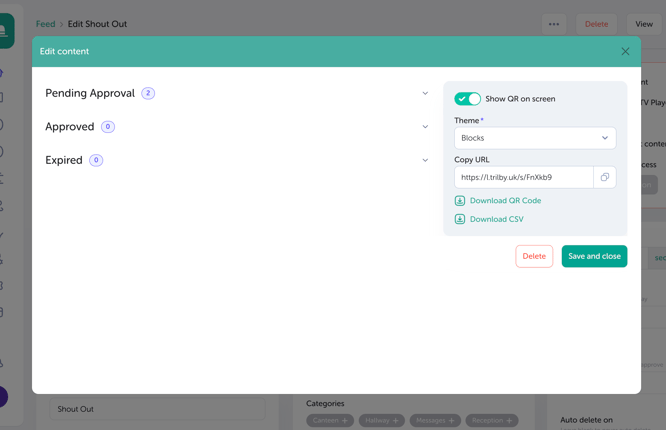This screenshot has width=666, height=430.
Task: Add the Hallway category tag
Action: [382, 420]
